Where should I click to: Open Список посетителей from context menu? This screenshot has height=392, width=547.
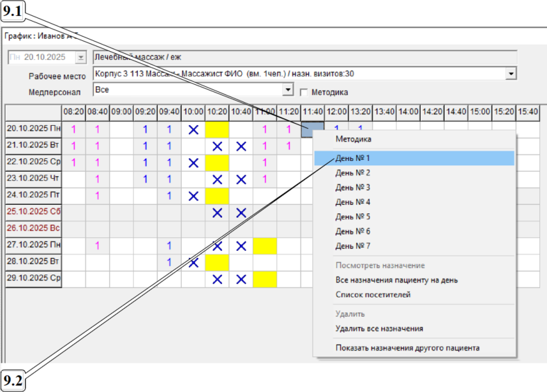(x=373, y=295)
